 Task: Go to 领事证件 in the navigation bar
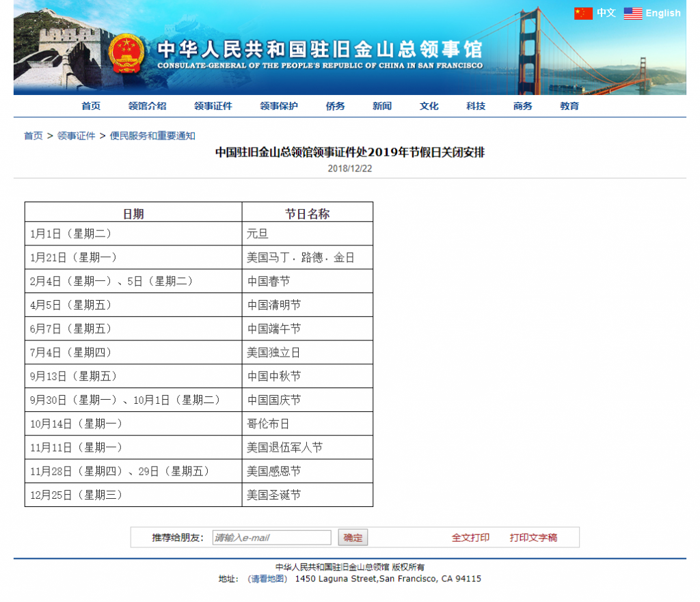pos(213,106)
